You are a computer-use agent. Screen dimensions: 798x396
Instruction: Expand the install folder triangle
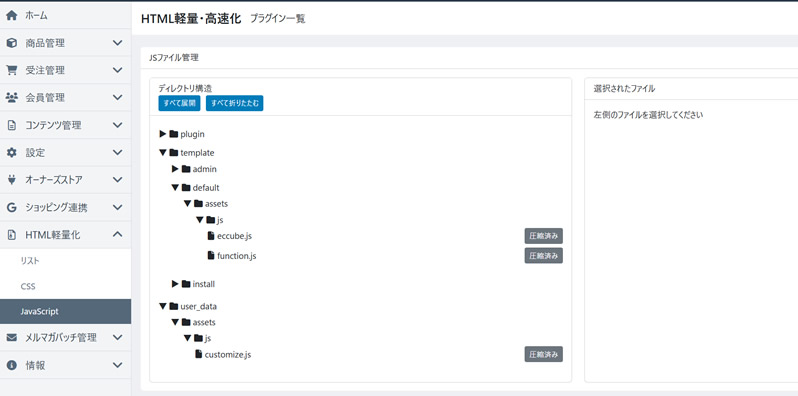pyautogui.click(x=175, y=284)
